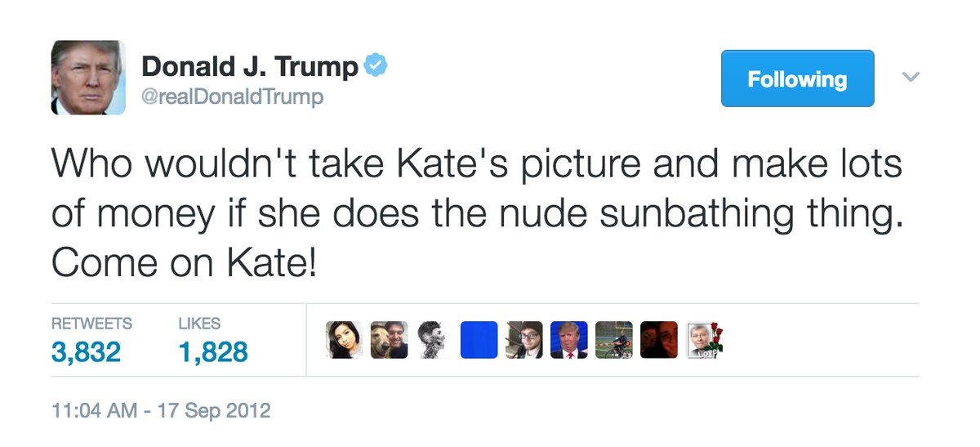
Task: View the 3,832 retweets list
Action: (86, 352)
